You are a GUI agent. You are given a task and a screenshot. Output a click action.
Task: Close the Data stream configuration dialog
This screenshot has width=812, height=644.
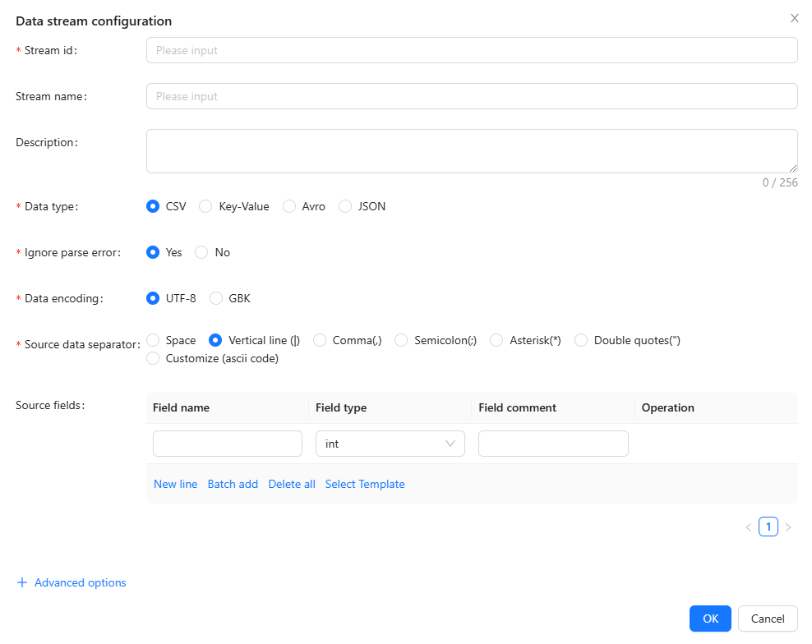[x=794, y=18]
